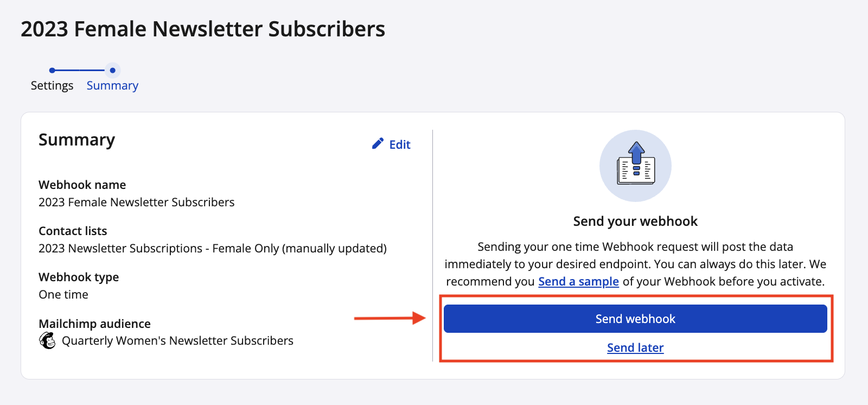Click the Summary step dot in progress bar

(112, 70)
